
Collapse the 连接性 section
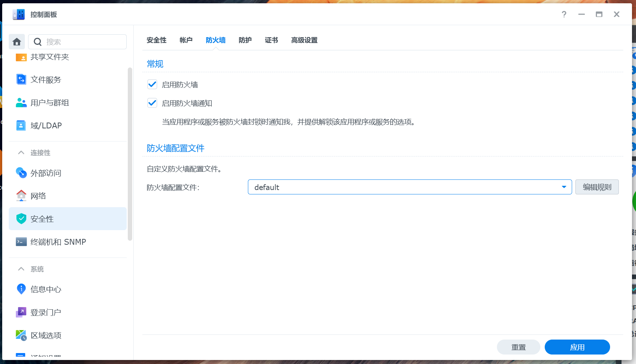(21, 152)
